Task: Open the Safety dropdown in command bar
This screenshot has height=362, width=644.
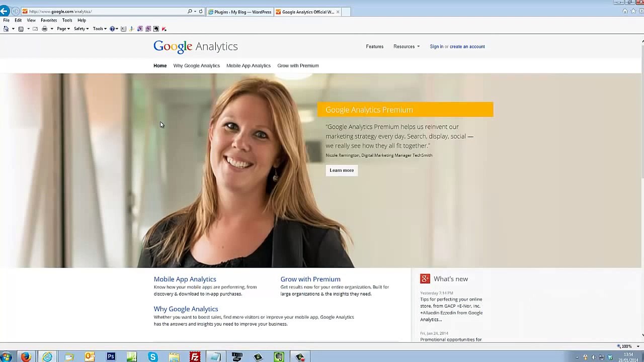Action: (81, 29)
